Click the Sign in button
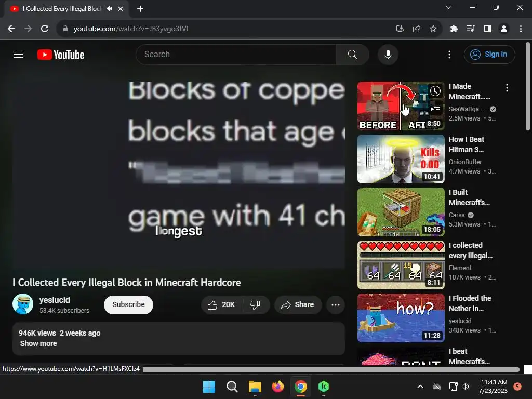The width and height of the screenshot is (532, 399). click(489, 54)
